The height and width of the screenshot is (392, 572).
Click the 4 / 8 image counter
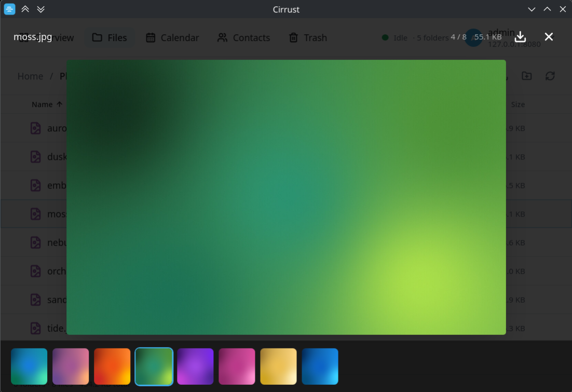[458, 37]
